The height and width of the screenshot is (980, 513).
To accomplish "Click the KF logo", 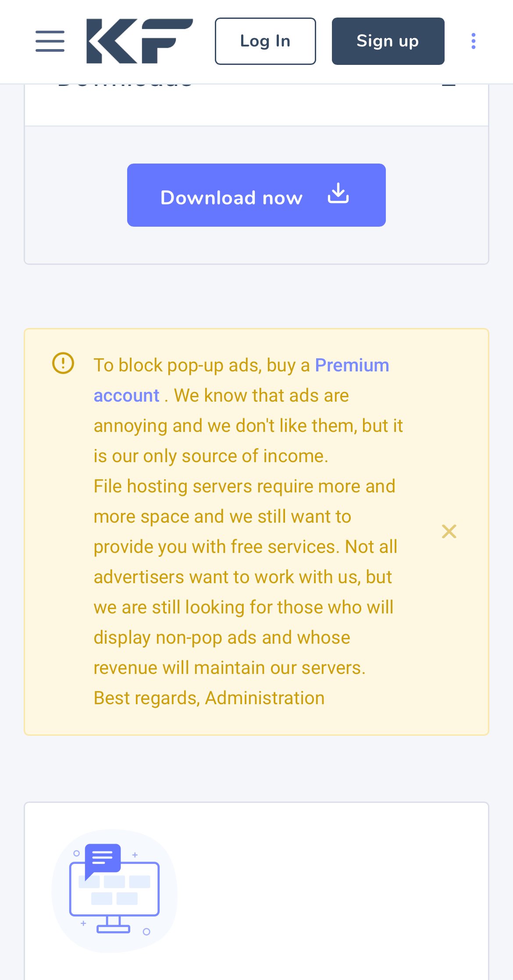I will click(139, 41).
